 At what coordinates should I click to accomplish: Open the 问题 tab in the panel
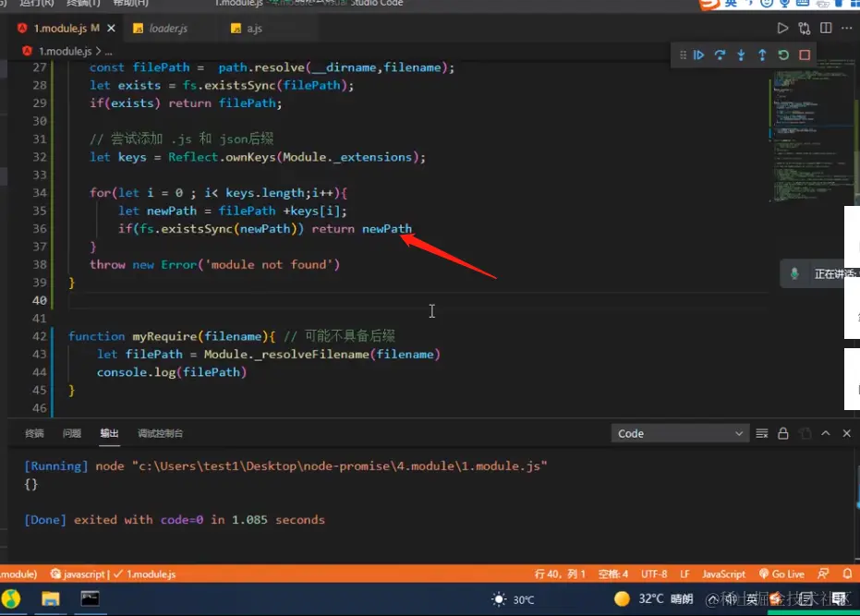pos(72,433)
